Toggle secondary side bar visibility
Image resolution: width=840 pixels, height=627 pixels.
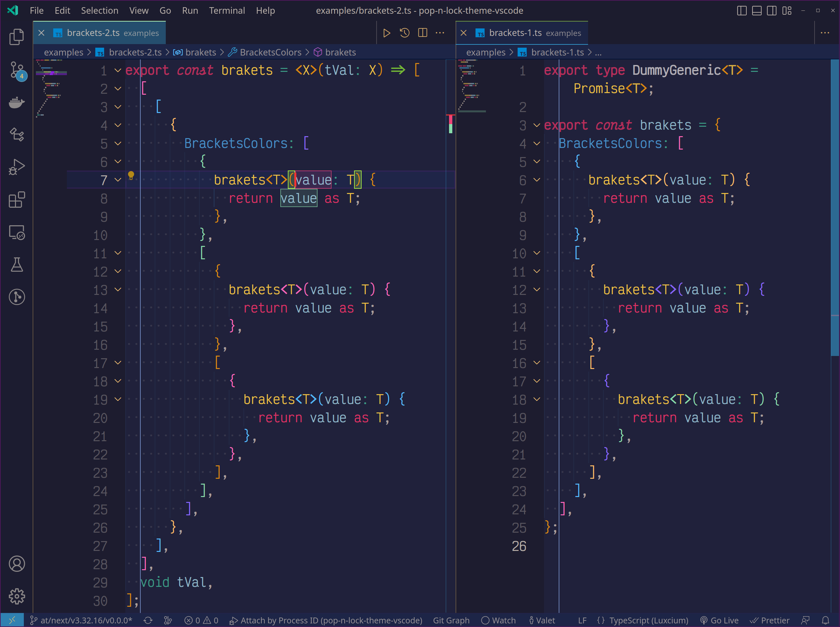(772, 11)
